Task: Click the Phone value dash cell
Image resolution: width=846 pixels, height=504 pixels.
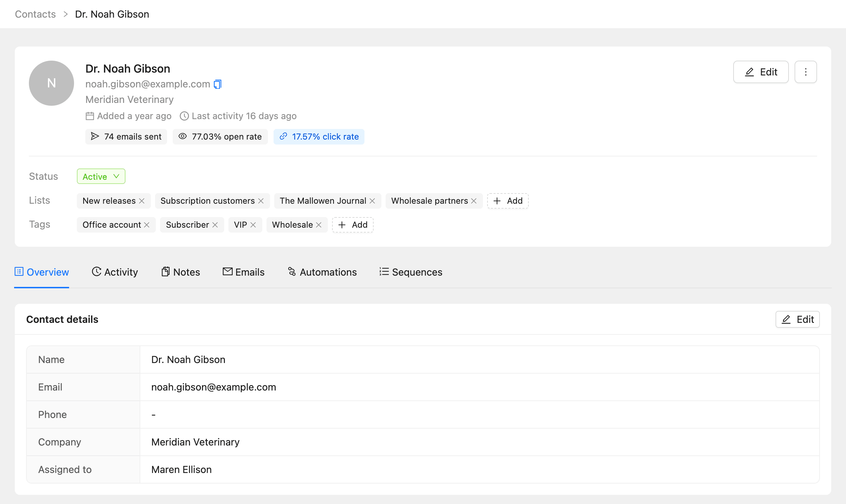Action: (x=479, y=414)
